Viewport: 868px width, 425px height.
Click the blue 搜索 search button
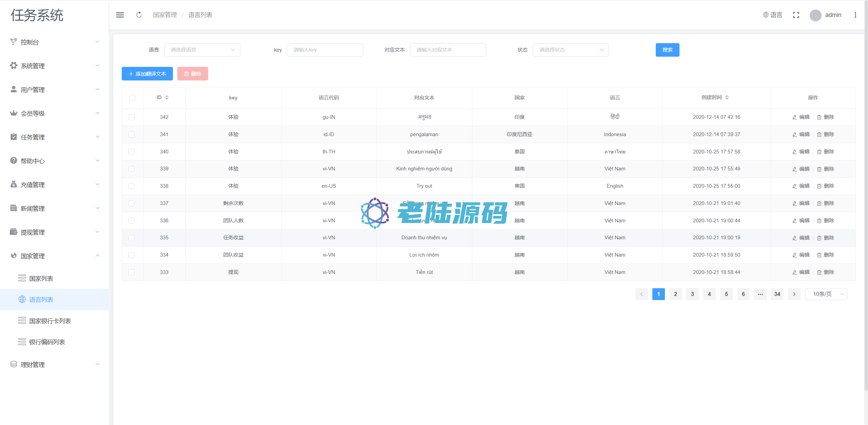[667, 50]
